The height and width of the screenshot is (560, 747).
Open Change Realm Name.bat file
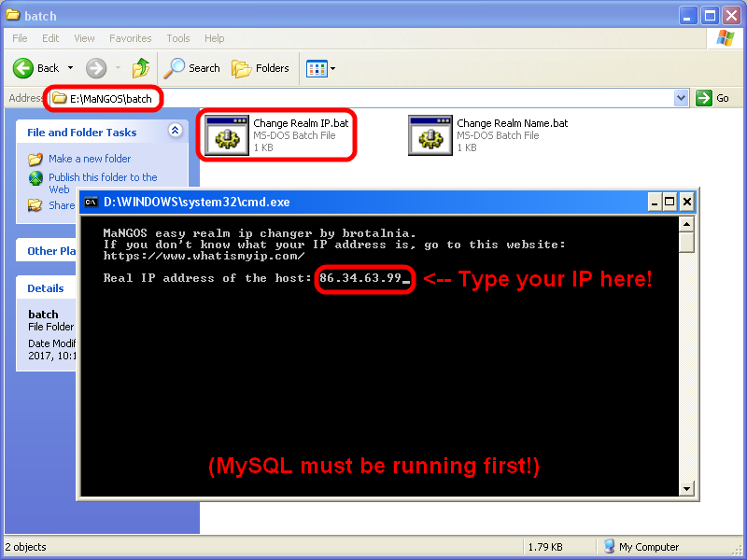point(430,135)
